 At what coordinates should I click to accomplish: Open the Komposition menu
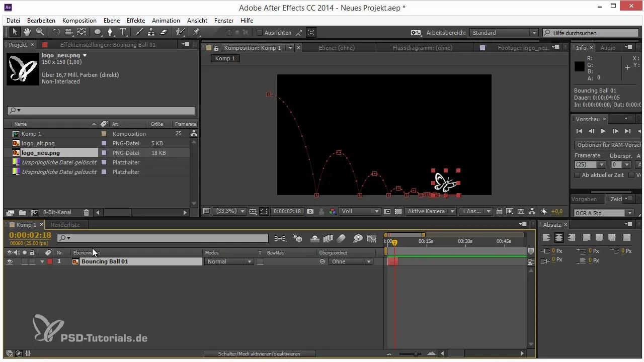click(x=79, y=21)
